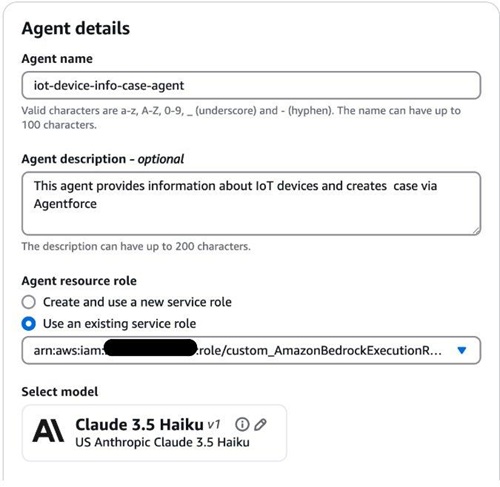
Task: Click the Agent description - optional label
Action: point(103,159)
